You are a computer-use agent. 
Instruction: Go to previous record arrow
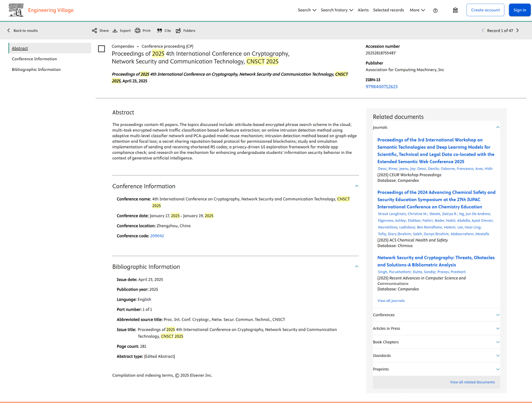[x=483, y=30]
